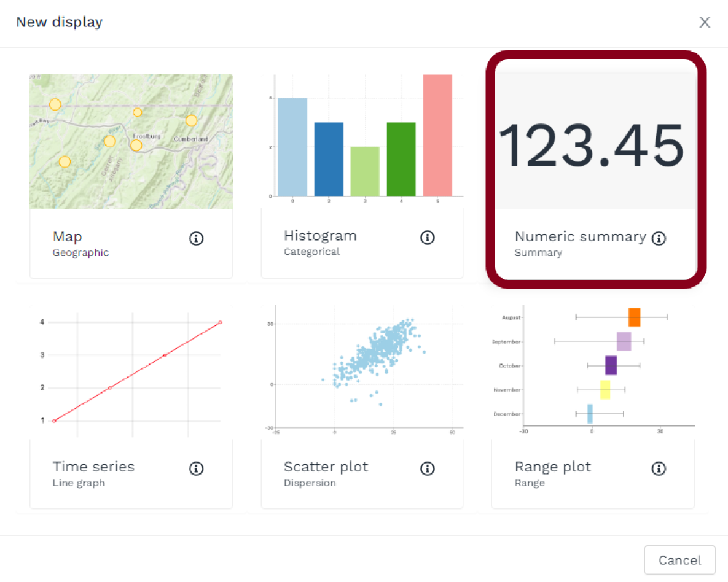Click Scatter plot info icon
728x582 pixels.
[x=427, y=469]
